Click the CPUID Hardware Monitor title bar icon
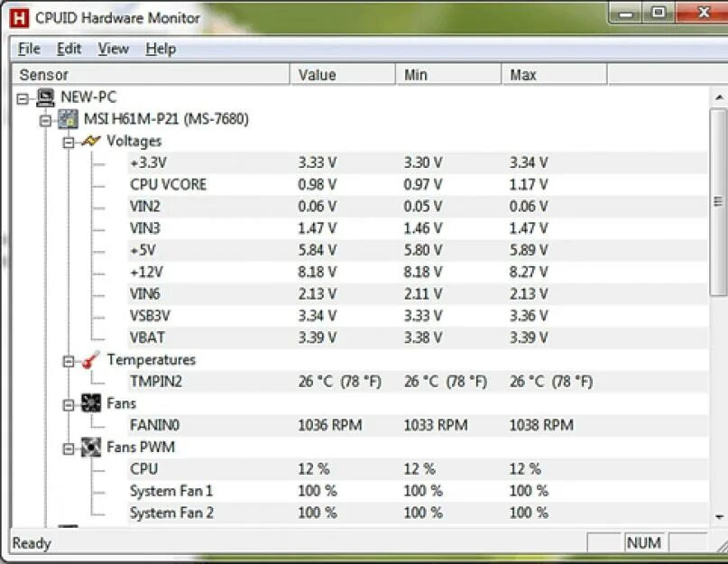The height and width of the screenshot is (564, 728). point(19,18)
